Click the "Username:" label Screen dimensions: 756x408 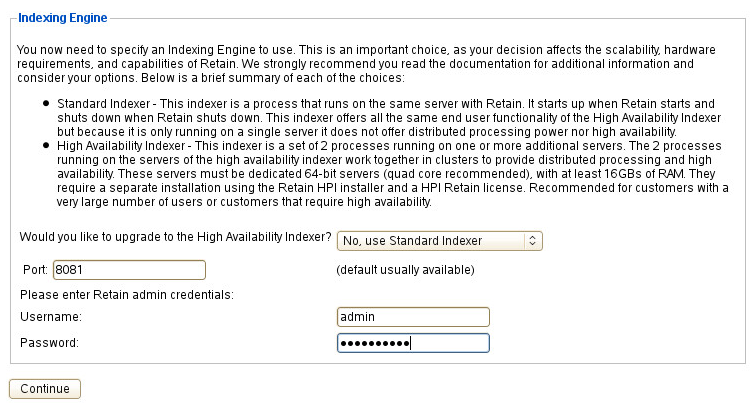[50, 317]
